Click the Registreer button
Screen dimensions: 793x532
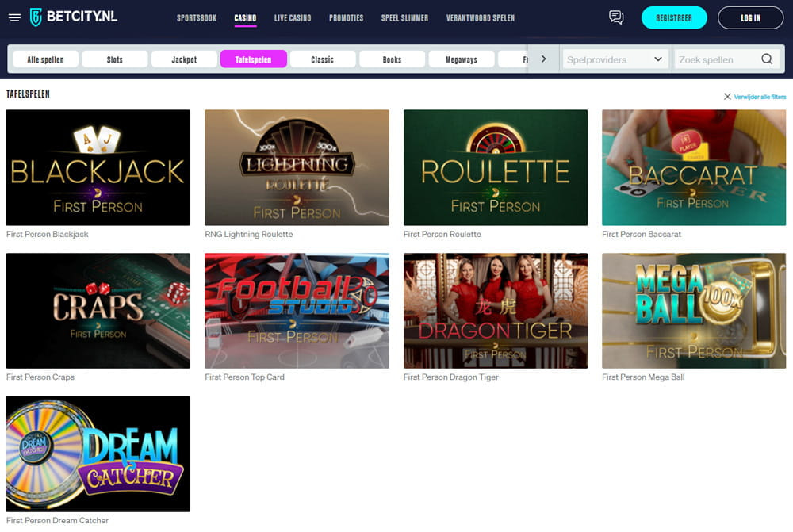[674, 17]
